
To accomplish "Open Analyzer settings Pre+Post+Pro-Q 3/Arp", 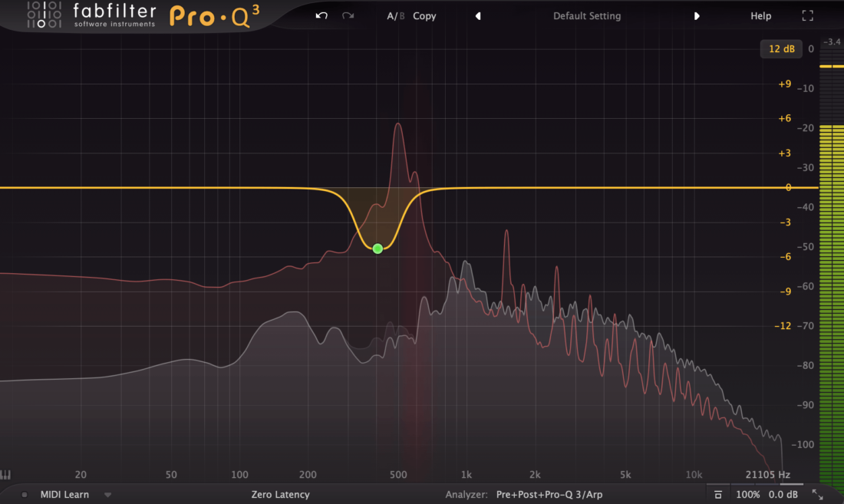I will tap(549, 494).
